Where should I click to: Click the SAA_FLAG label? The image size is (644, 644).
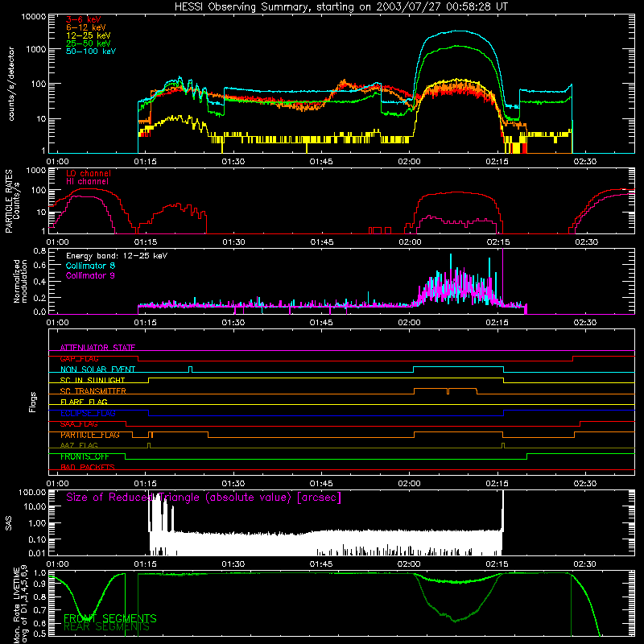point(79,424)
